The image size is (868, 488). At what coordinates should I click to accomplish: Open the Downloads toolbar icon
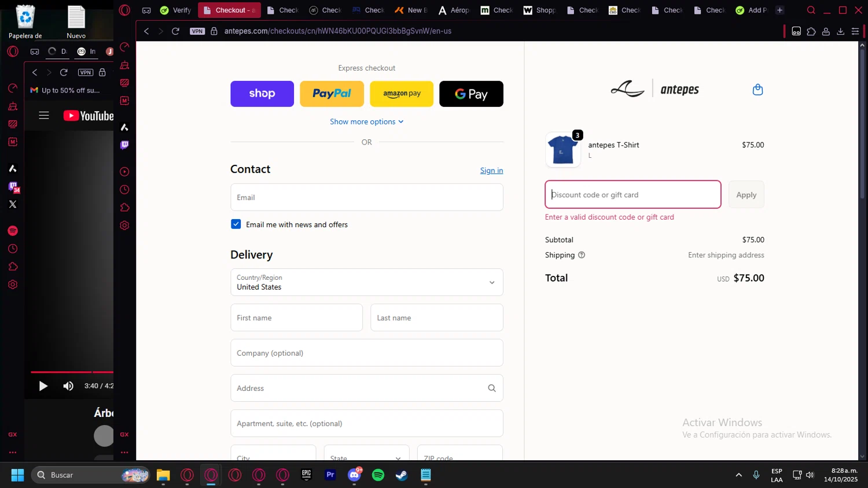tap(841, 31)
